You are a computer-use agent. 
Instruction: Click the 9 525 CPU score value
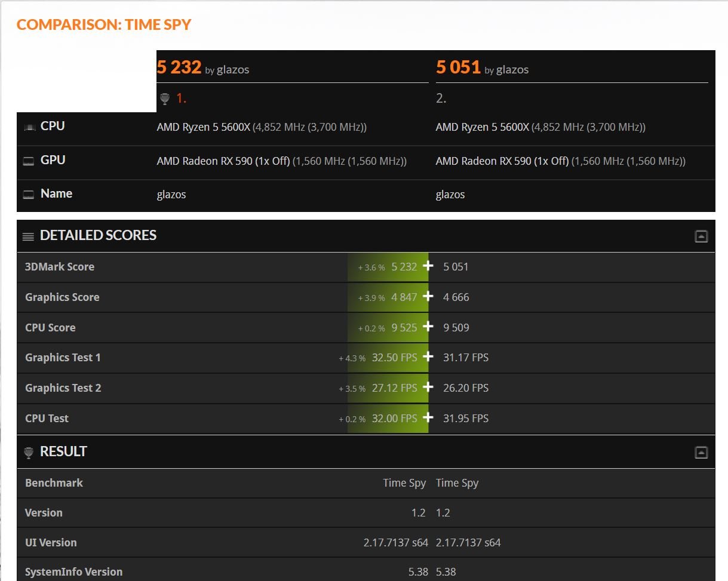coord(404,328)
